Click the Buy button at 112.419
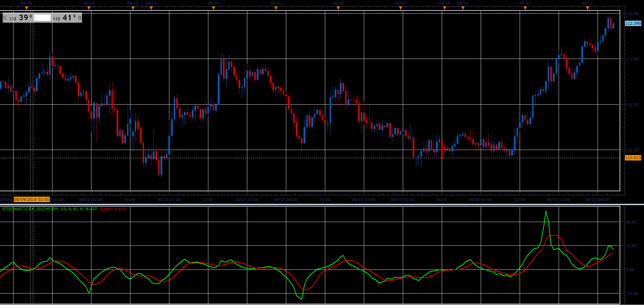The image size is (644, 305). click(x=67, y=18)
